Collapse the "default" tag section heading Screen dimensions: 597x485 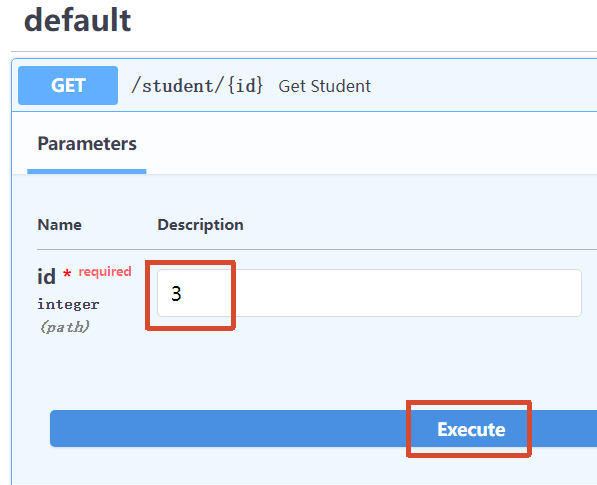[x=78, y=20]
